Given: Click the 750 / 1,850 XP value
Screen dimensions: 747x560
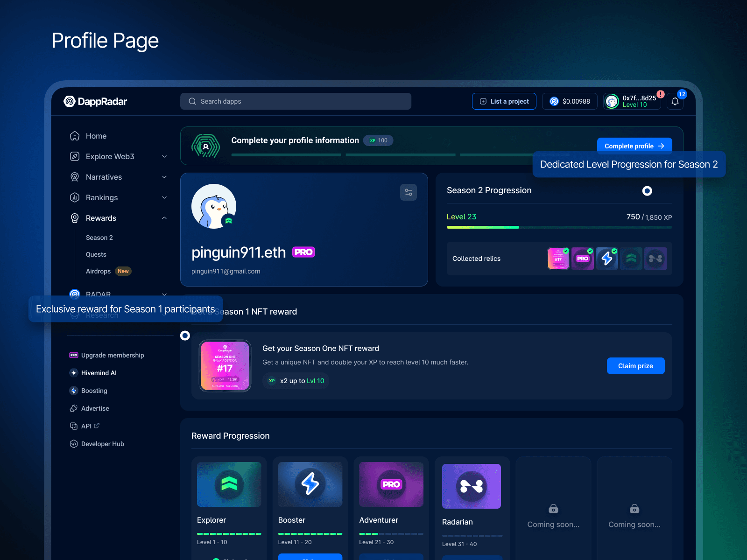Looking at the screenshot, I should (x=649, y=217).
